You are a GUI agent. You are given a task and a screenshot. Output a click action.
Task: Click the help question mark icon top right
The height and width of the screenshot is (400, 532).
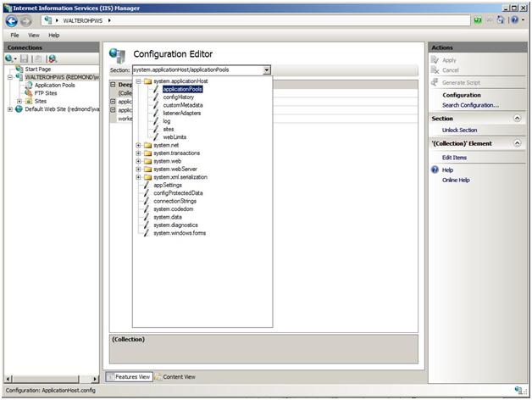(x=515, y=20)
